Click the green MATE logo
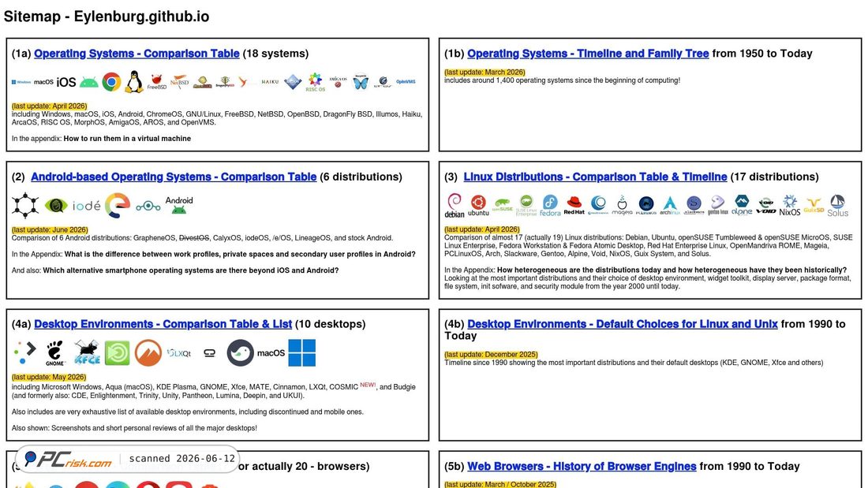 (x=118, y=353)
